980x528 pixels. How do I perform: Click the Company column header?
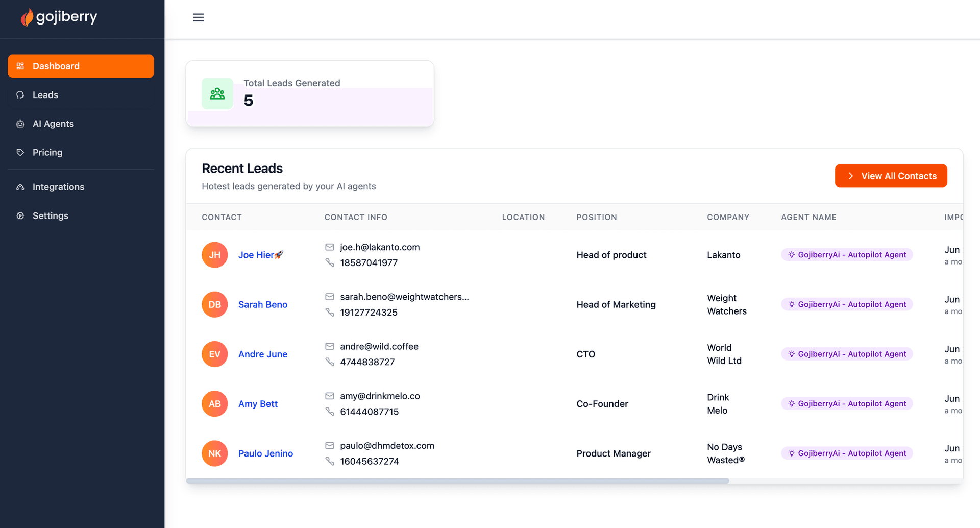pos(728,217)
